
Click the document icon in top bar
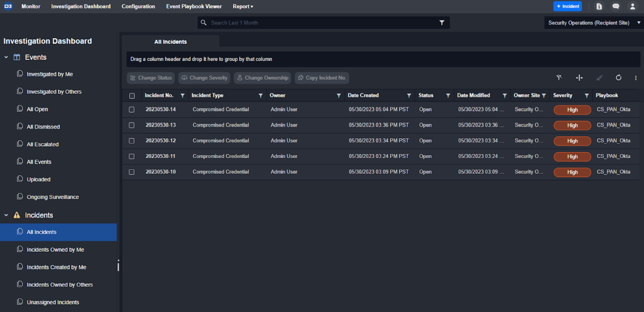tap(599, 6)
